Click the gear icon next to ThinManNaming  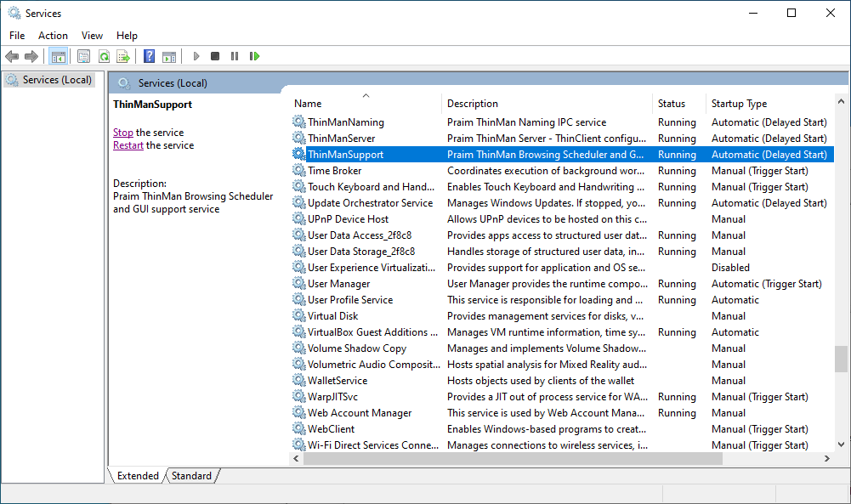299,122
